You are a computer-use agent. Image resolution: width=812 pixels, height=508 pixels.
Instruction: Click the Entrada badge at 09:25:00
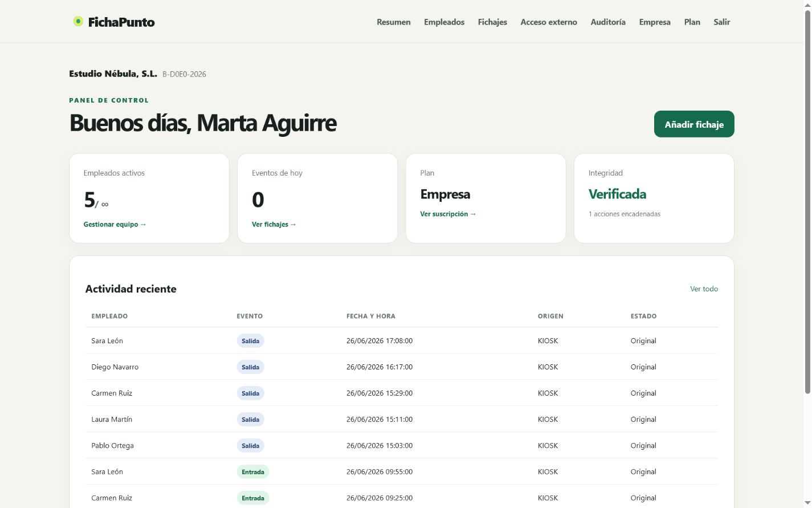(x=253, y=498)
